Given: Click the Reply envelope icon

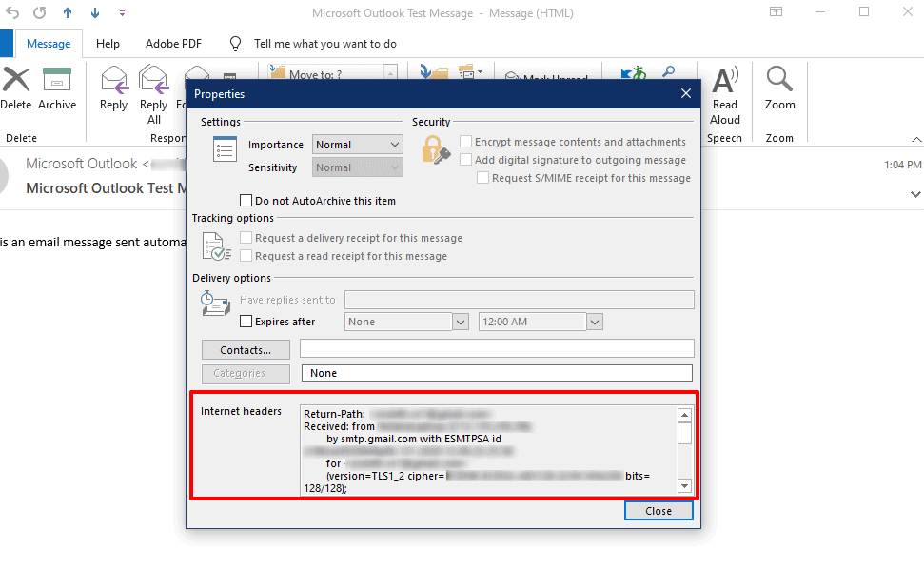Looking at the screenshot, I should (114, 80).
